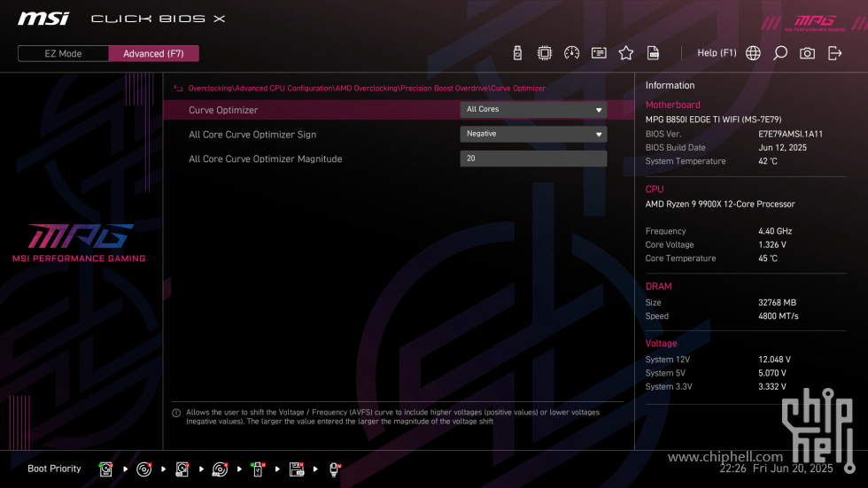Image resolution: width=868 pixels, height=488 pixels.
Task: Select fourth boot device USB optical disc icon
Action: click(220, 469)
